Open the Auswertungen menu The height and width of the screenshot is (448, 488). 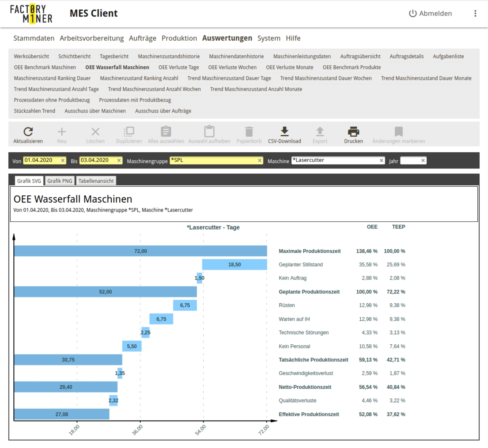point(227,38)
